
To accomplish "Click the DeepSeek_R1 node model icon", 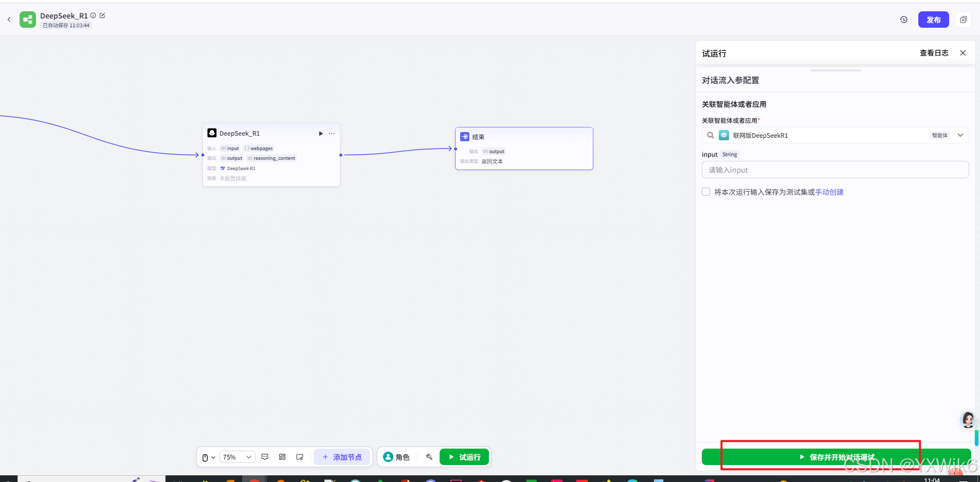I will (x=212, y=133).
